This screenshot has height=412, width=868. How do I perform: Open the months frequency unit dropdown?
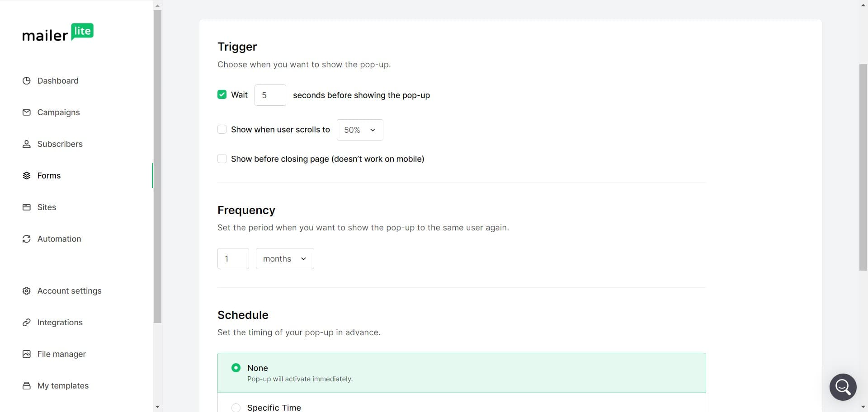point(285,259)
